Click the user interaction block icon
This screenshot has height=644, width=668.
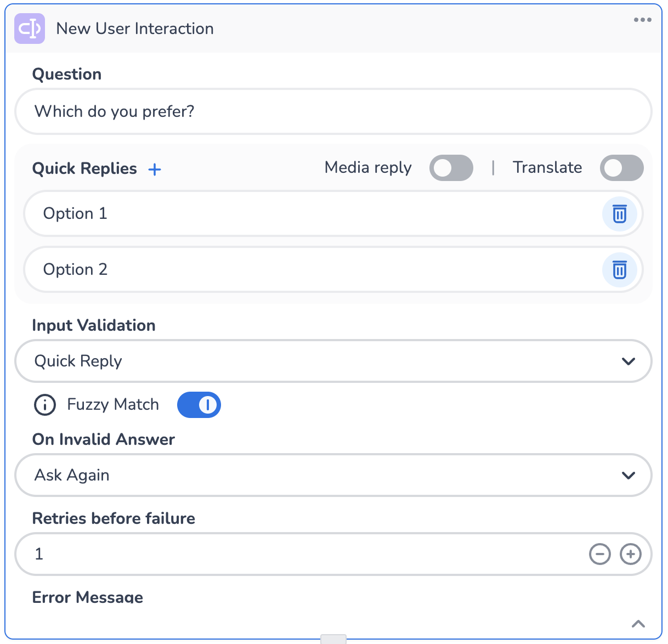point(30,29)
